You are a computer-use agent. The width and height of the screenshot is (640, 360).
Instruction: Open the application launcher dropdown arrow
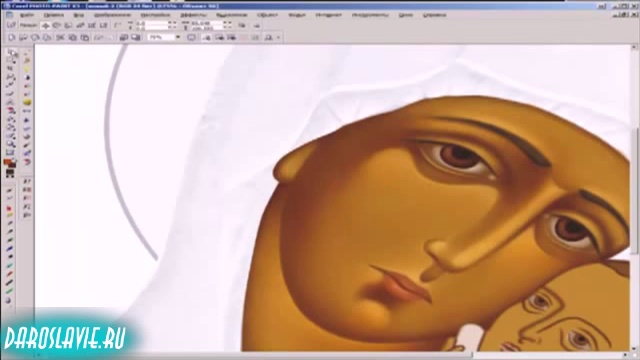[279, 38]
